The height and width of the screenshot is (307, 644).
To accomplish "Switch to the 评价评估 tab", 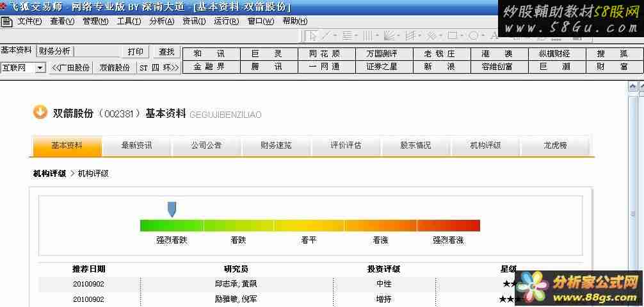I will click(346, 146).
